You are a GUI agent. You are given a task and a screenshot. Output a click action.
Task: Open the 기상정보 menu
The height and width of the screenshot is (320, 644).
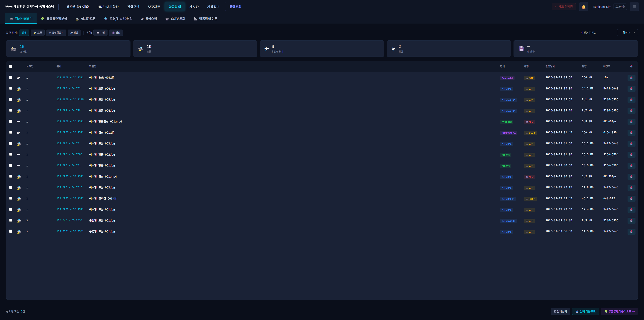tap(213, 7)
